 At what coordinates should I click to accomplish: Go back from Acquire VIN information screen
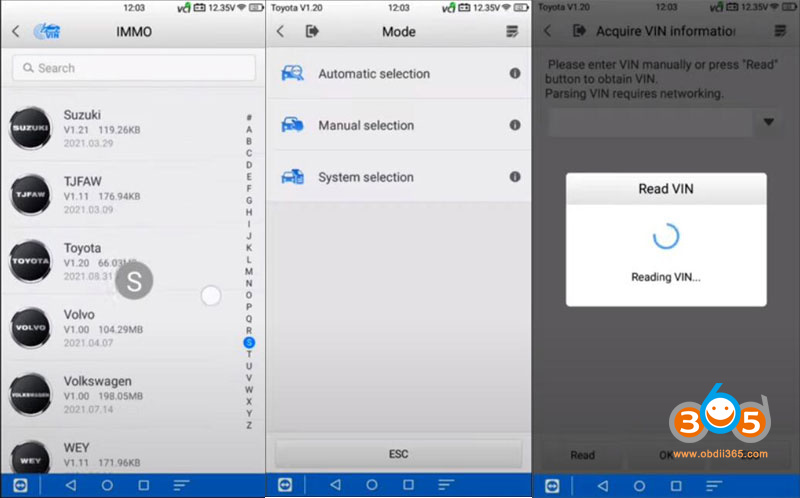547,31
